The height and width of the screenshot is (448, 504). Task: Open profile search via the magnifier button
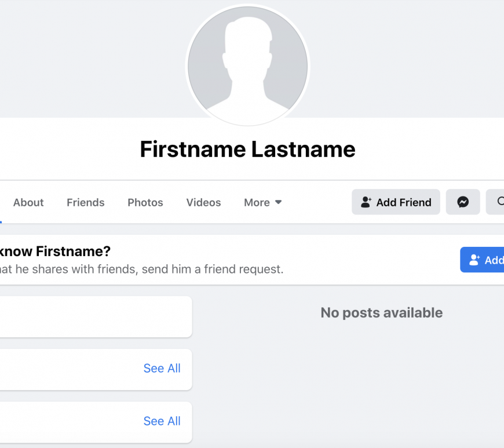(x=495, y=202)
